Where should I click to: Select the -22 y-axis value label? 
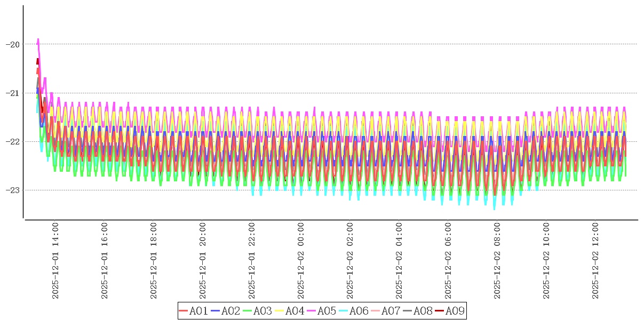[12, 141]
